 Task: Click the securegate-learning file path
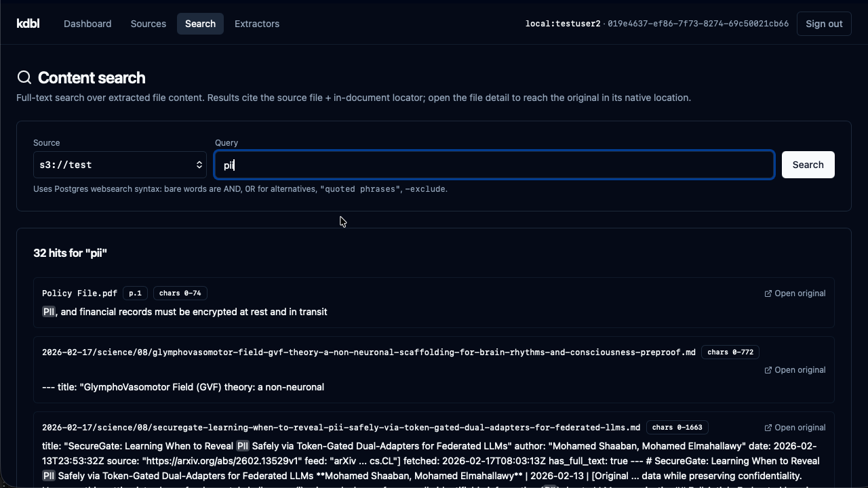[341, 428]
